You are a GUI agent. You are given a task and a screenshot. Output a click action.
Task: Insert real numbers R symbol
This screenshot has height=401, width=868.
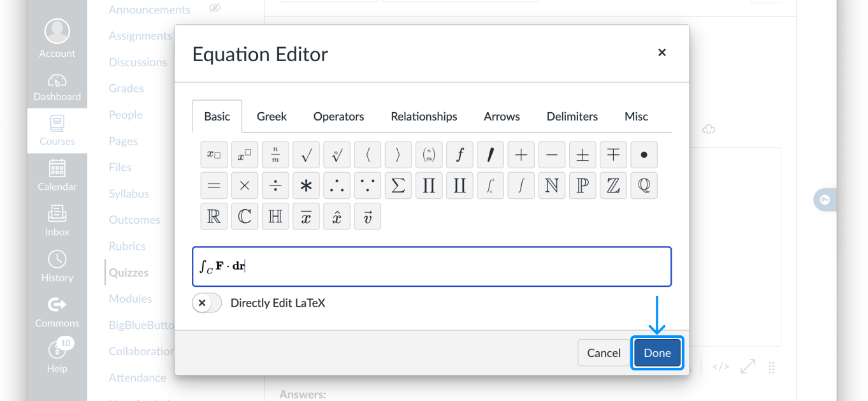click(214, 216)
